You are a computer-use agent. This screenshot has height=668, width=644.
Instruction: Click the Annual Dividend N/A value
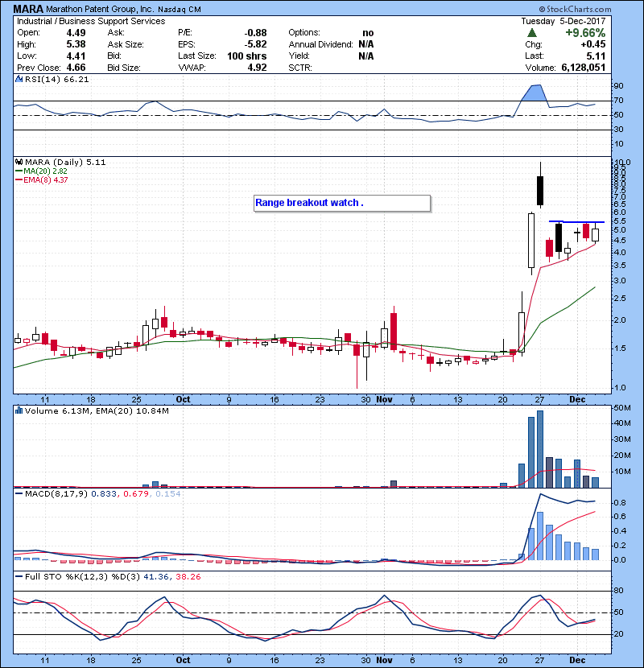tap(365, 44)
